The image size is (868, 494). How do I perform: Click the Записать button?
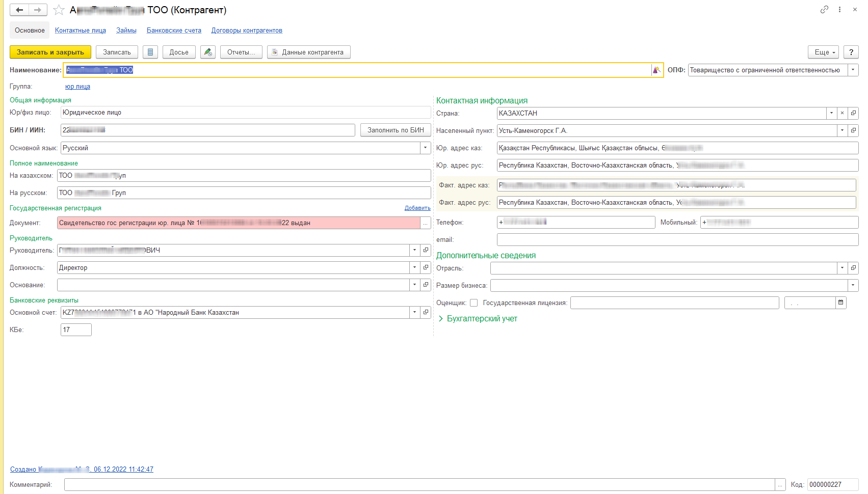[117, 52]
